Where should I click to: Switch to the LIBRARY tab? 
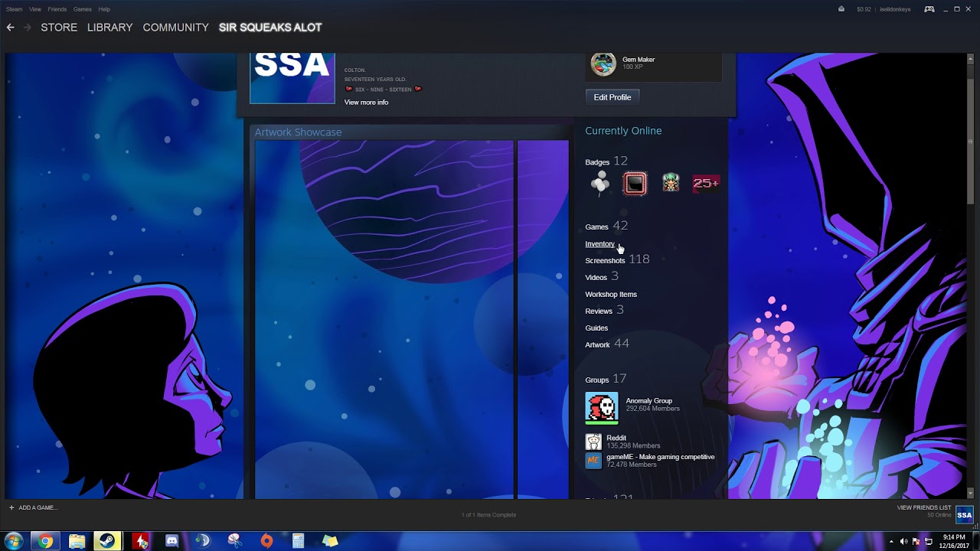tap(109, 28)
